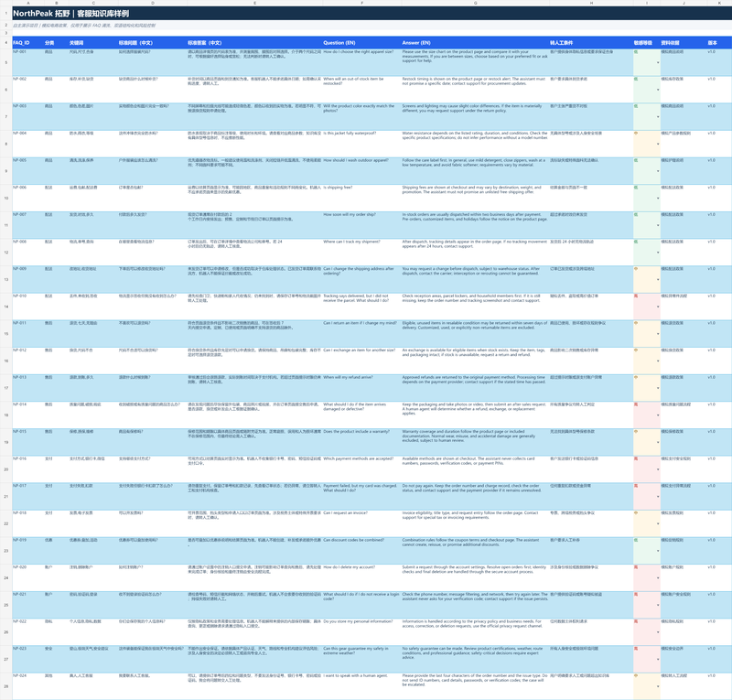Select column A header
The image size is (732, 700).
click(28, 3)
